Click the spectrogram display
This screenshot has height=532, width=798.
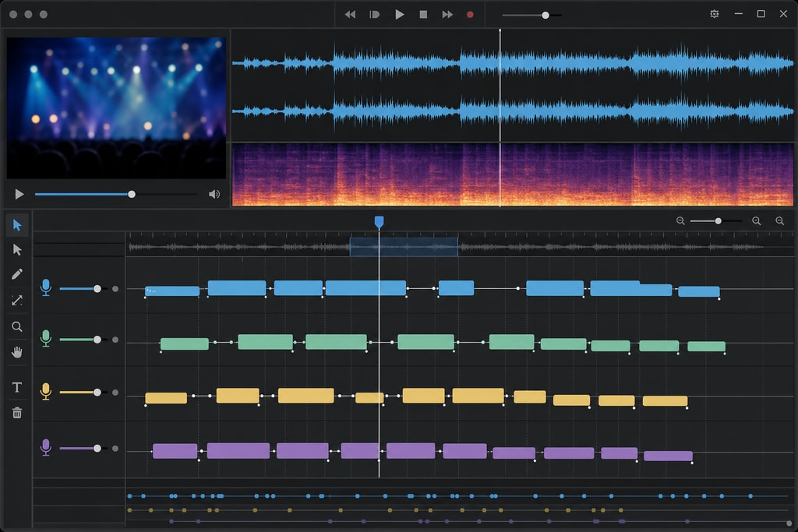pos(513,174)
